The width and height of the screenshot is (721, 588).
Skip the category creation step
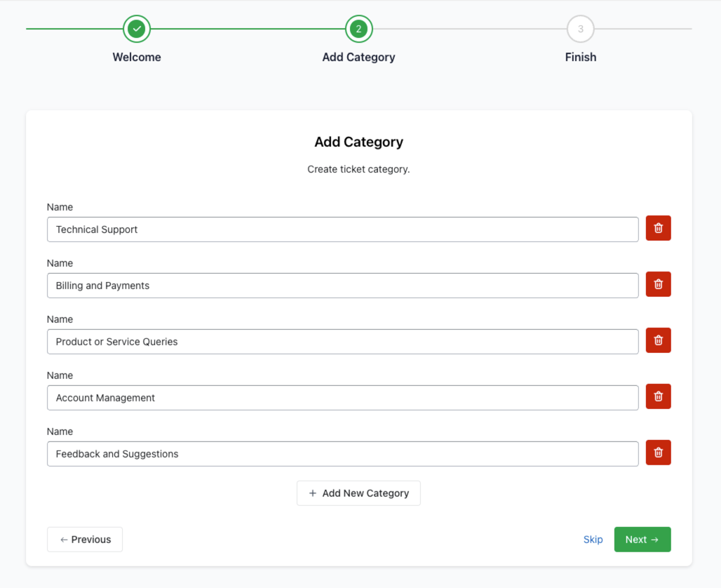593,540
